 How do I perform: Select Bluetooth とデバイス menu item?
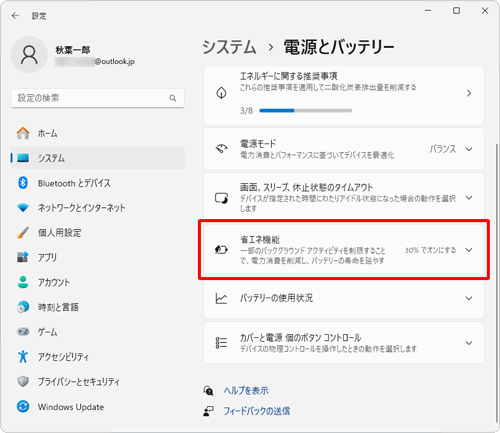point(97,183)
